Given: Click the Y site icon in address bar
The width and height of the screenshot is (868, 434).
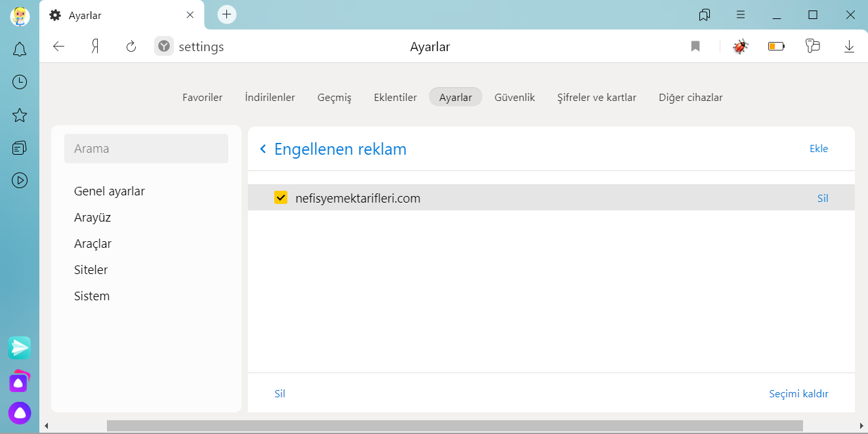Looking at the screenshot, I should point(164,47).
